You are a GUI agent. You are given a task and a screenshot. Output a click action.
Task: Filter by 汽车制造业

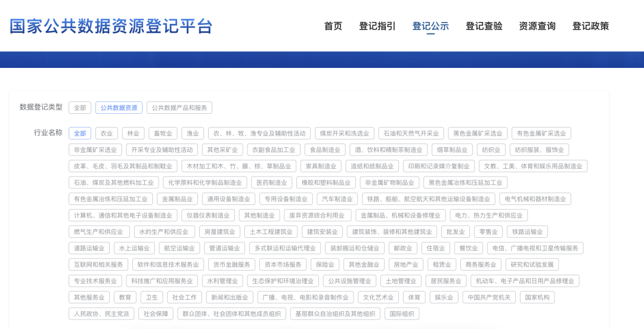[x=337, y=199]
